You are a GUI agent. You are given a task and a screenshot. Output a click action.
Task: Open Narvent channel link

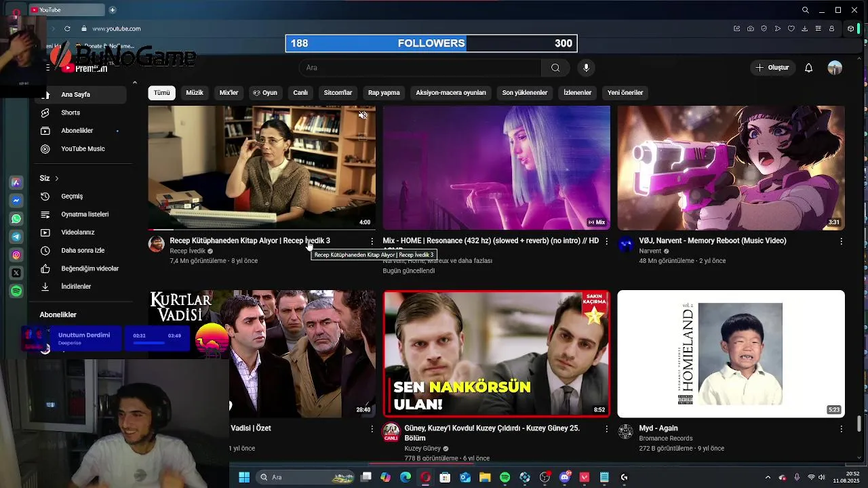pyautogui.click(x=650, y=251)
